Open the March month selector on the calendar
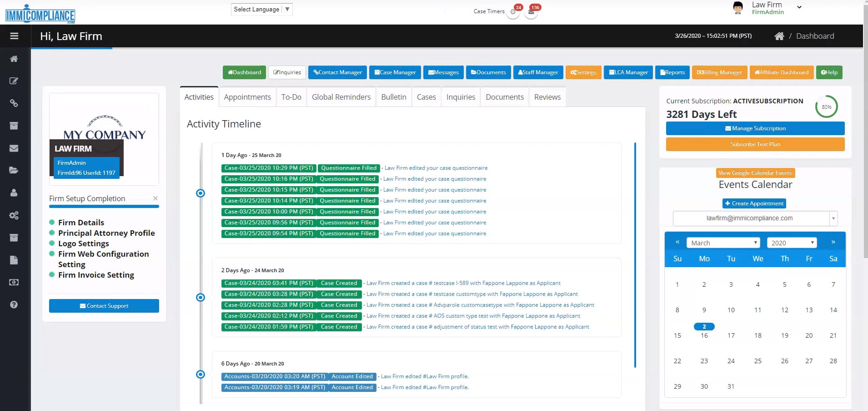The height and width of the screenshot is (411, 868). (723, 243)
